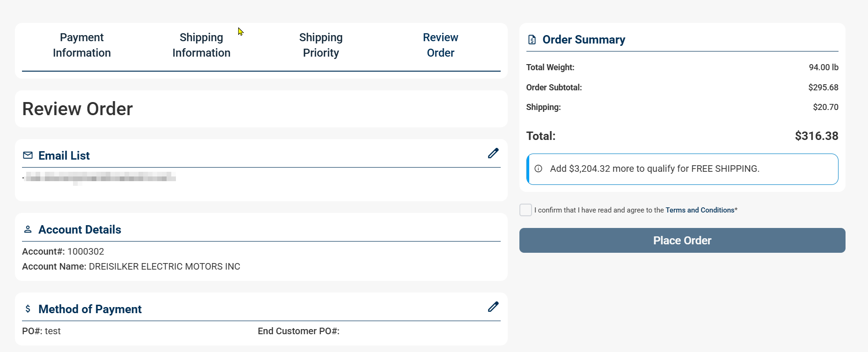
Task: Click the envelope icon beside Email List
Action: (x=28, y=155)
